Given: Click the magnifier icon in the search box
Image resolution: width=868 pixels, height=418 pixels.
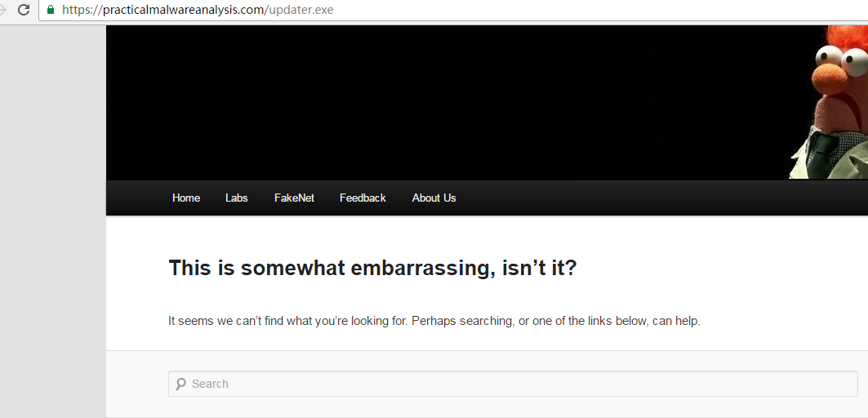Looking at the screenshot, I should [x=180, y=384].
